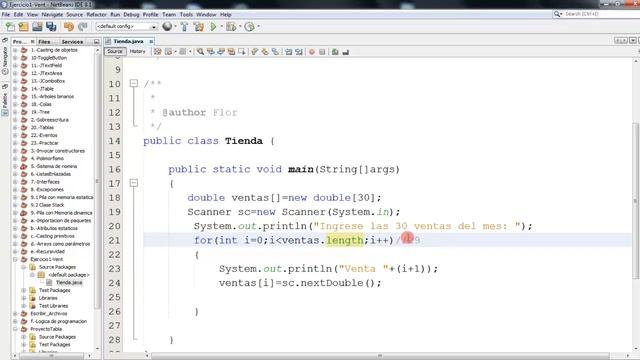The width and height of the screenshot is (640, 360).
Task: Open the Refactor menu
Action: [x=96, y=15]
